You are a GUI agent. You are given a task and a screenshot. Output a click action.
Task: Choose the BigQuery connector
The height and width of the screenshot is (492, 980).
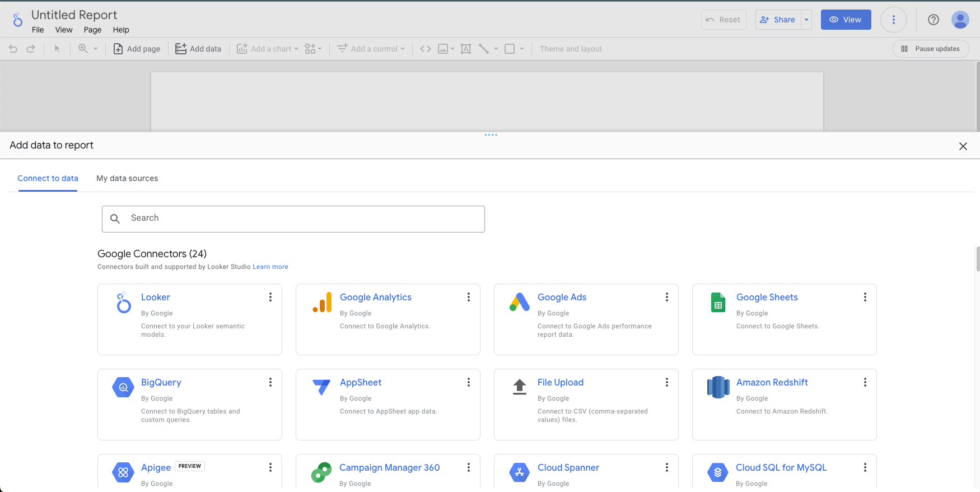coord(190,405)
